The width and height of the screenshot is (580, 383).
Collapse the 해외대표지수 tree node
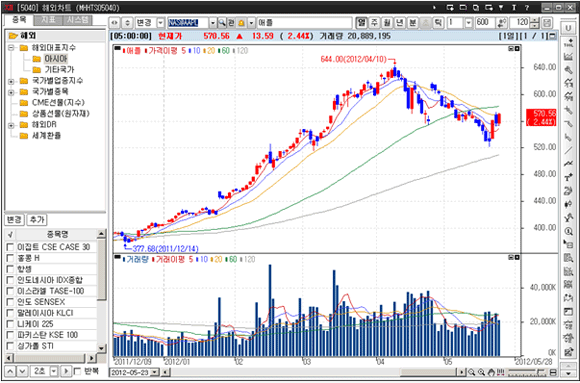pos(11,48)
